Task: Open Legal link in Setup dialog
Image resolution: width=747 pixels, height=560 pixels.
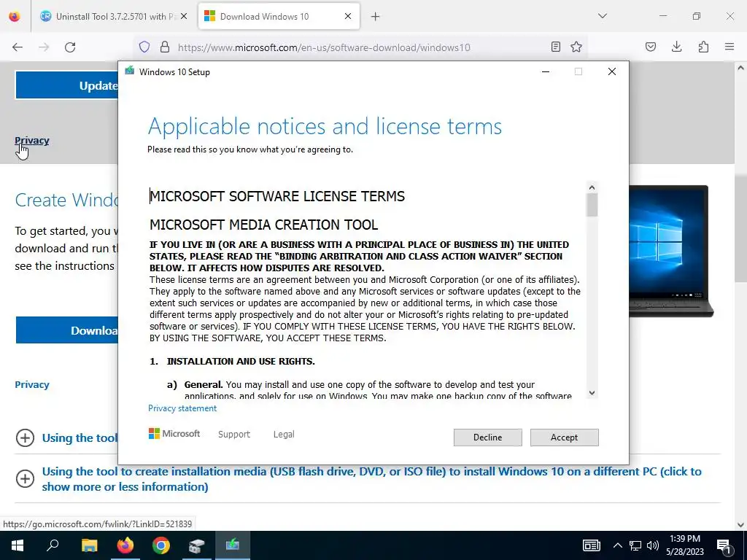Action: [x=284, y=435]
